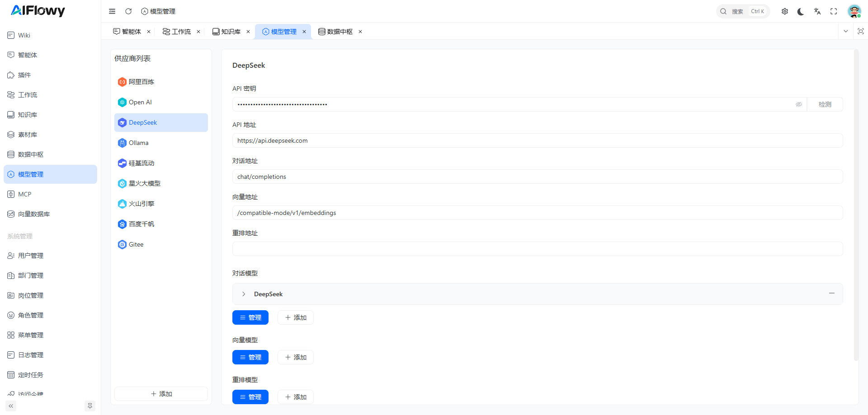Open the settings gear icon

(785, 11)
